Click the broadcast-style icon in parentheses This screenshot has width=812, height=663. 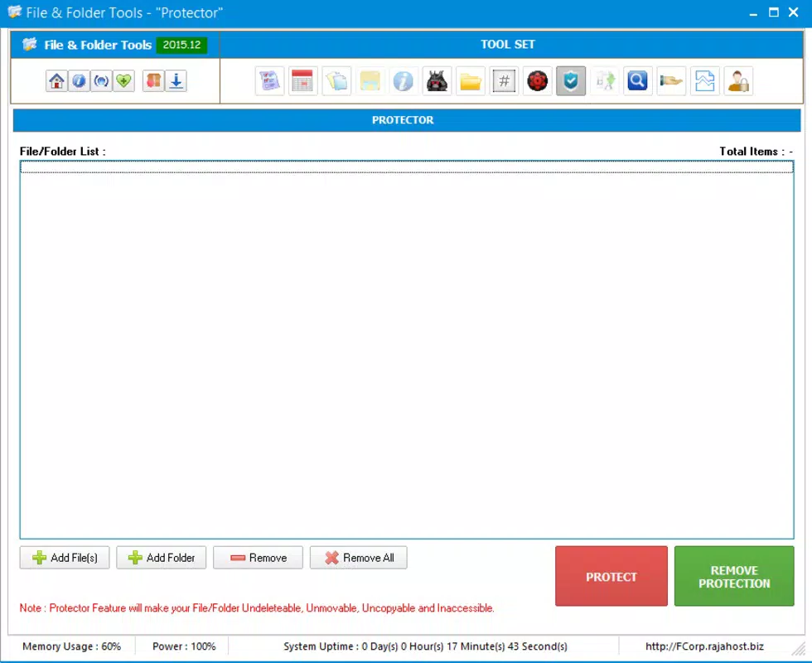point(101,81)
